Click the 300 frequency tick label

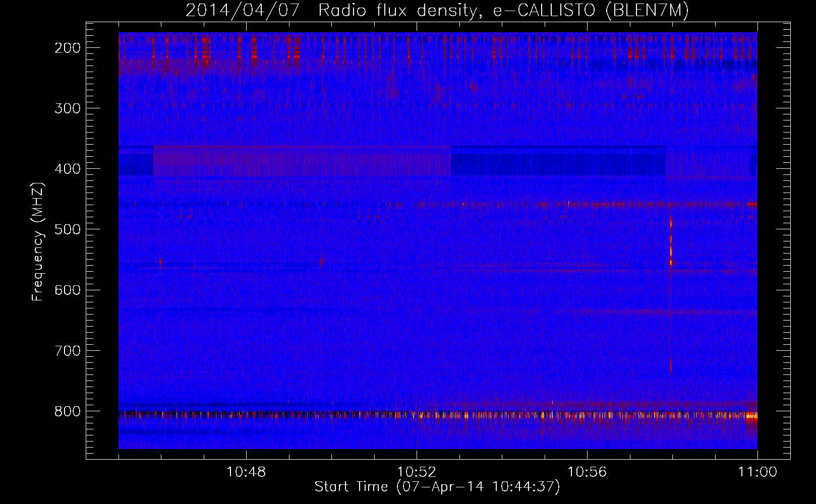(x=67, y=108)
